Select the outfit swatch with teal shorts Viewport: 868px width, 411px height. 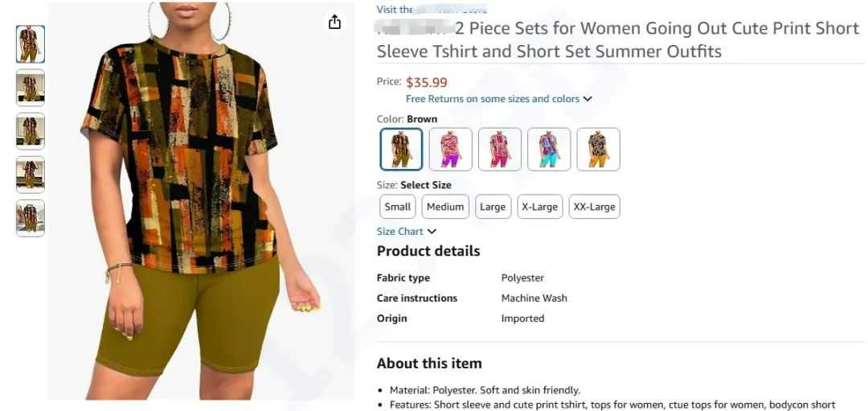click(x=549, y=150)
